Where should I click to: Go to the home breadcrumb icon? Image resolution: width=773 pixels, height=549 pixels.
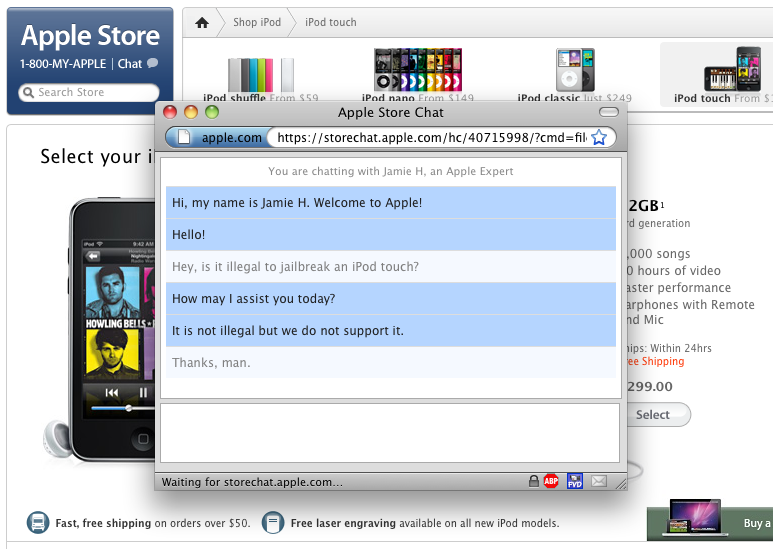[x=202, y=23]
